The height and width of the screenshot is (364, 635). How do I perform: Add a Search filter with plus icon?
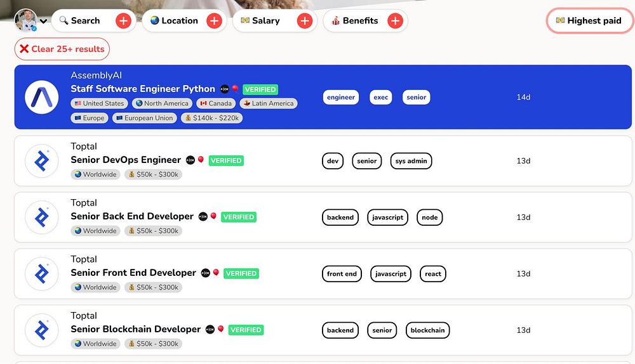(124, 21)
